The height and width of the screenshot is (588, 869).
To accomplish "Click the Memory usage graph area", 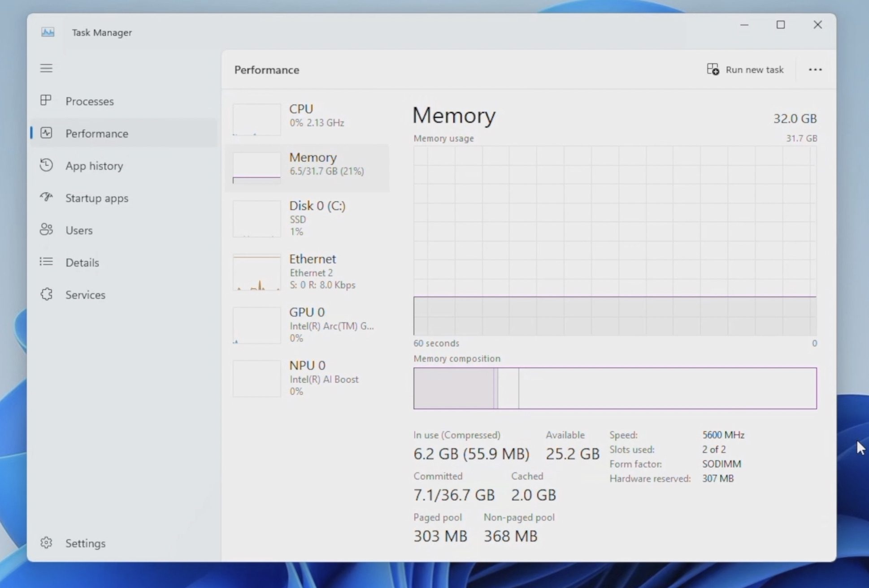I will 615,240.
